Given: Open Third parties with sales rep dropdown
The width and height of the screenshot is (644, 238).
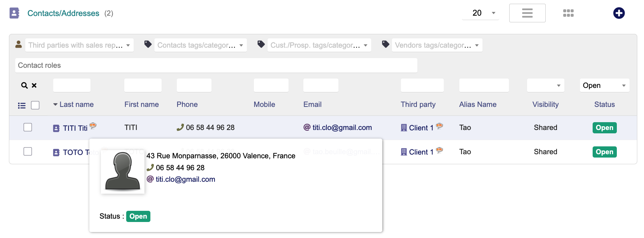Looking at the screenshot, I should tap(79, 45).
